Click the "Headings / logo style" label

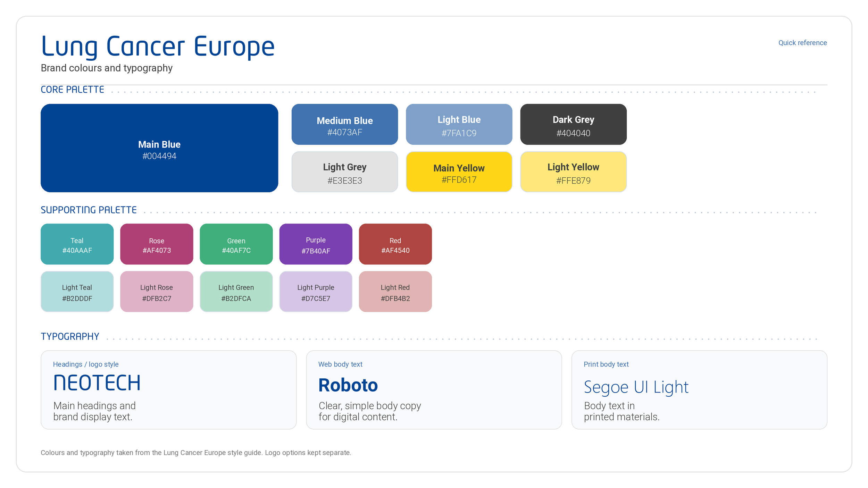pyautogui.click(x=86, y=364)
